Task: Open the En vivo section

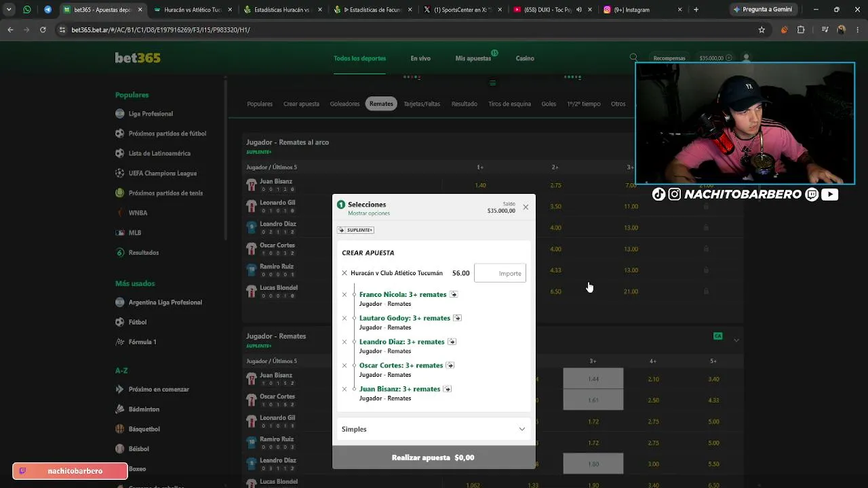Action: pos(420,58)
